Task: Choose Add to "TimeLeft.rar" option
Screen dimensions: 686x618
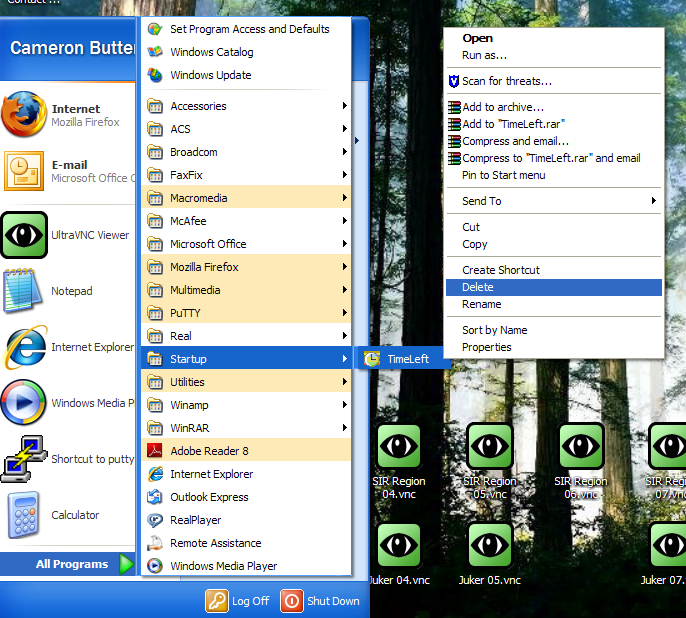Action: point(553,124)
